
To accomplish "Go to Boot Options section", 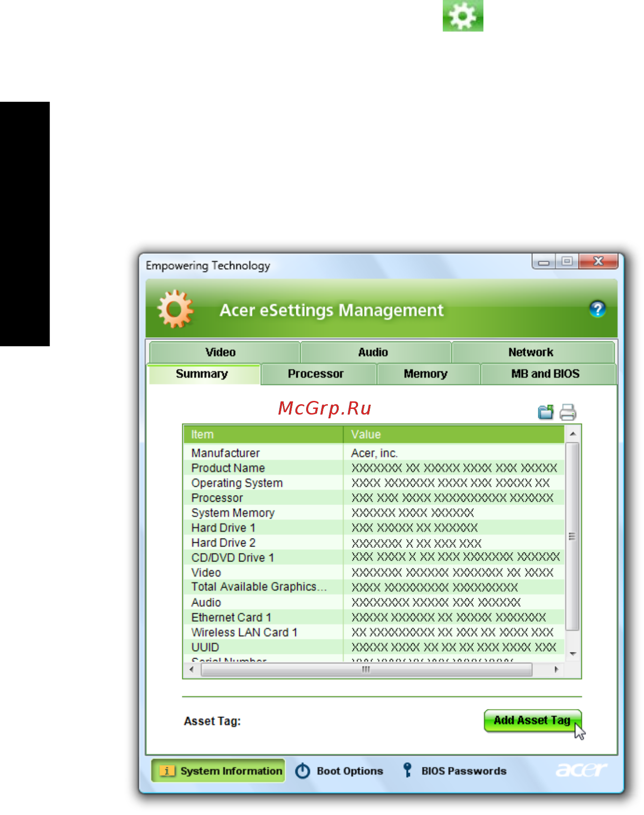I will coord(339,771).
